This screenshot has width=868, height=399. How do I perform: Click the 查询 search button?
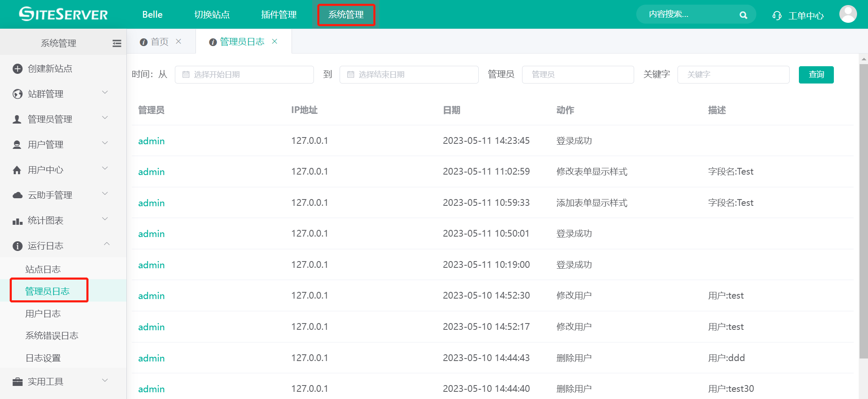[x=816, y=74]
